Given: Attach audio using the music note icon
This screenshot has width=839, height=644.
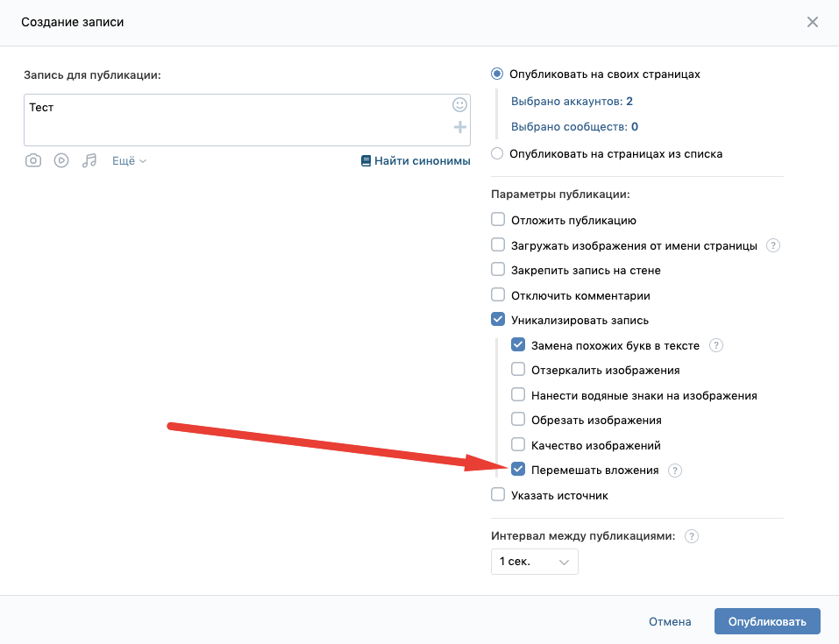Looking at the screenshot, I should pyautogui.click(x=89, y=160).
